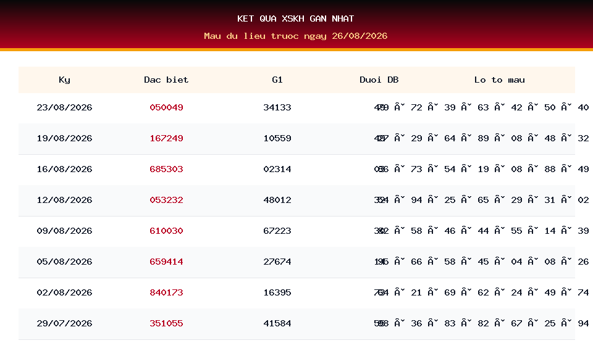Click special prize number 840173
Screen dimensions: 593x364
(x=166, y=292)
